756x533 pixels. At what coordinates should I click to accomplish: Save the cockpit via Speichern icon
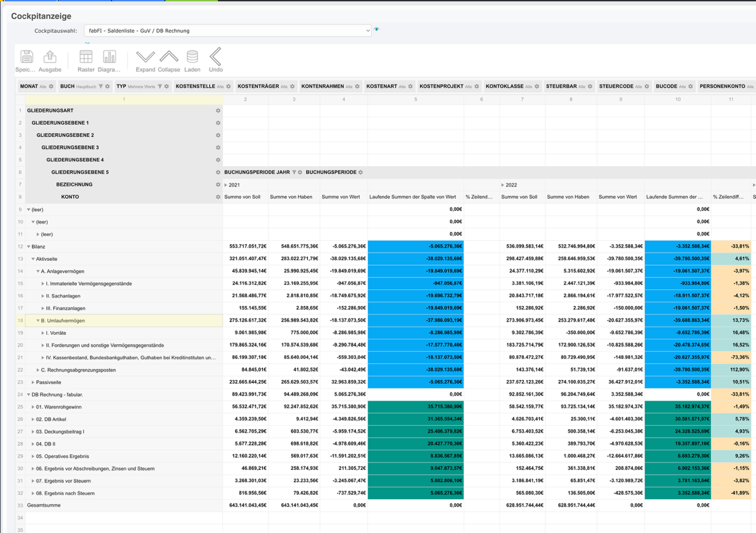26,55
